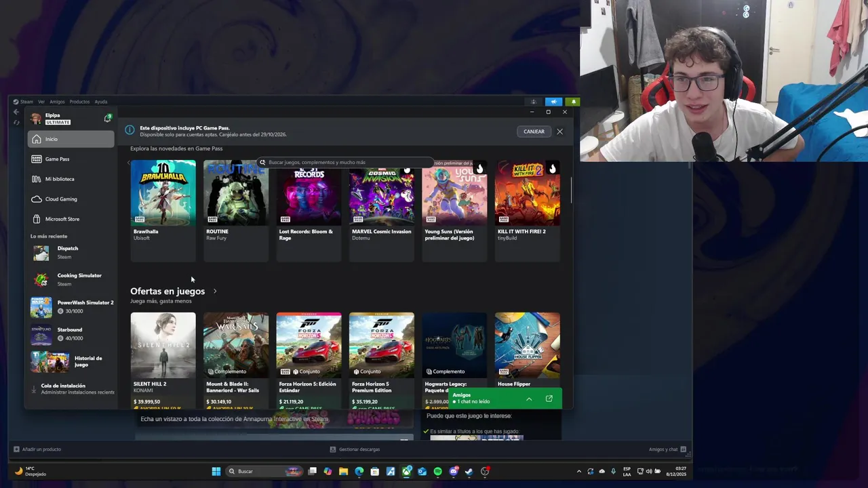868x488 pixels.
Task: Open Microsoft Edge from the taskbar
Action: pyautogui.click(x=359, y=471)
